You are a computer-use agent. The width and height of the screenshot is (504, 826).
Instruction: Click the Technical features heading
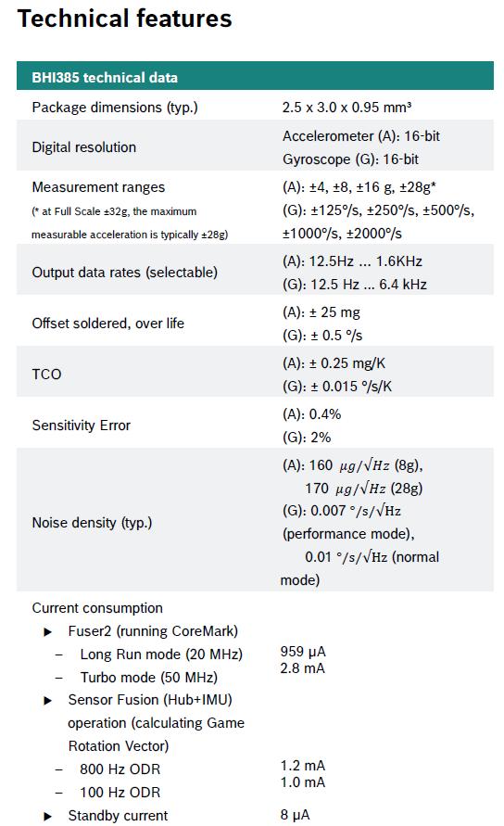coord(125,19)
